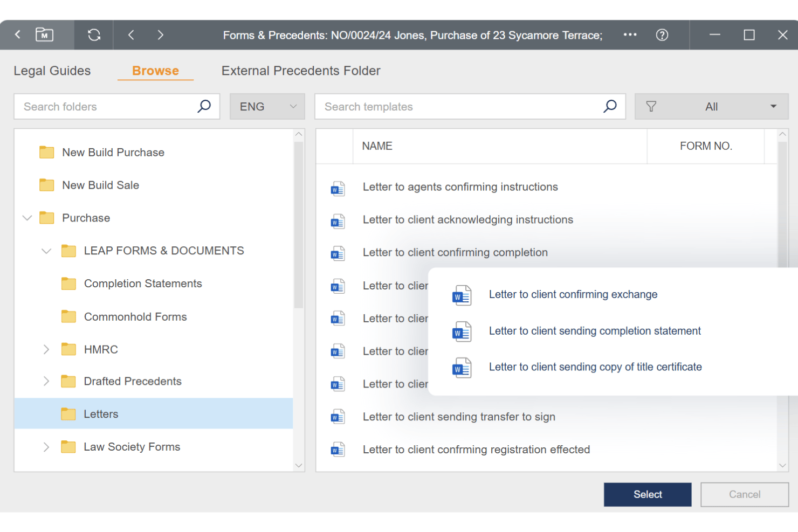Viewport: 798px width, 532px height.
Task: Select 'Letter to client sending copy of title certificate'
Action: (595, 367)
